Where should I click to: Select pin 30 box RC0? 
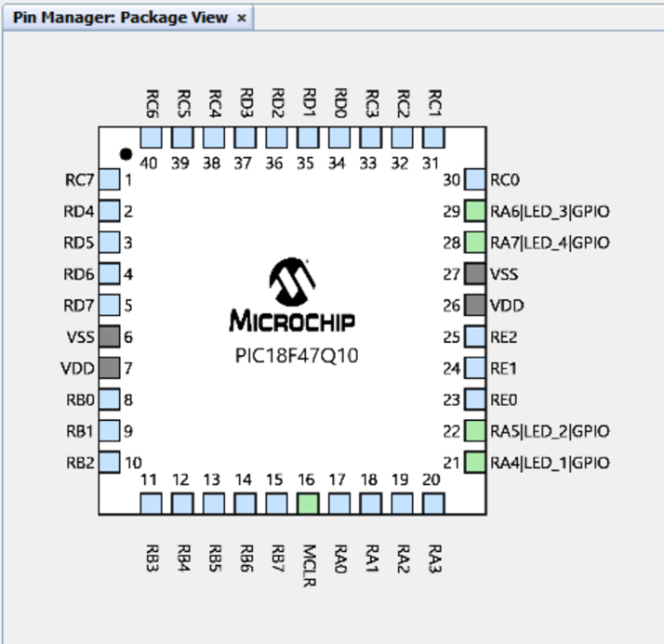click(x=475, y=179)
